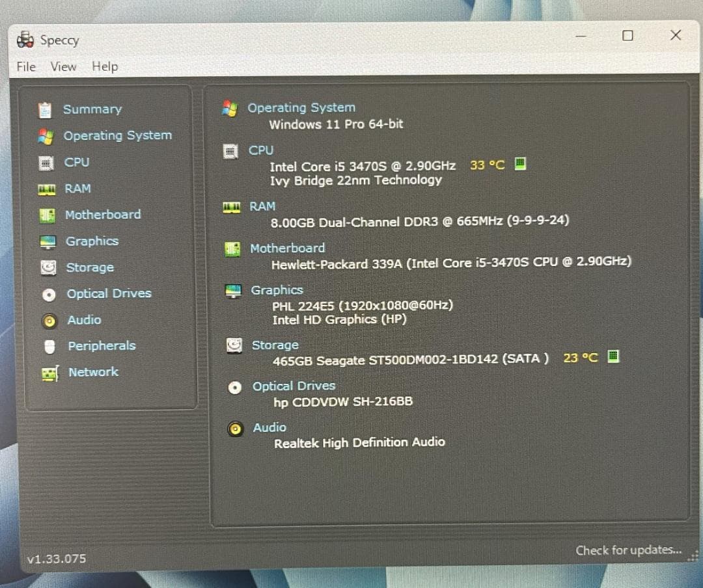The height and width of the screenshot is (588, 703).
Task: Click the Realtek High Definition Audio text
Action: click(359, 443)
